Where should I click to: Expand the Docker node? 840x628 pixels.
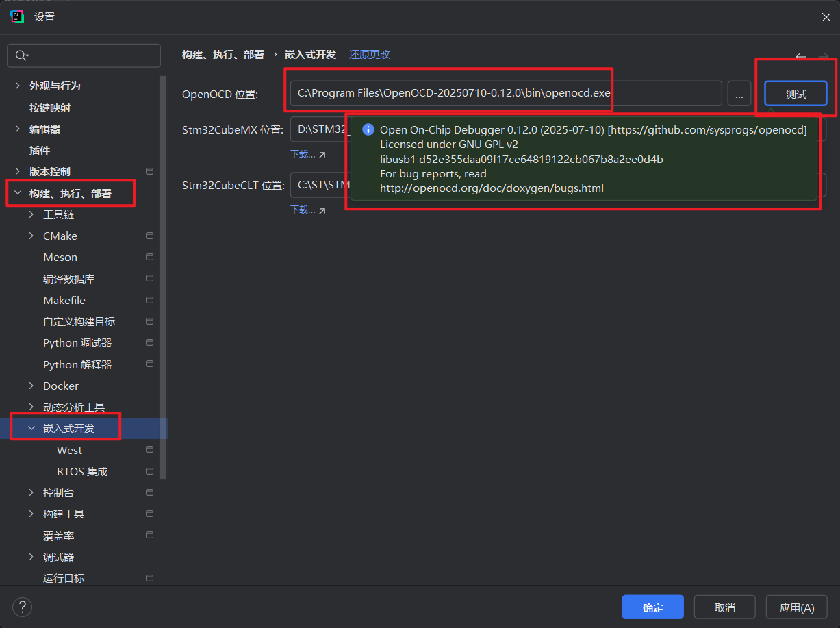pos(31,386)
